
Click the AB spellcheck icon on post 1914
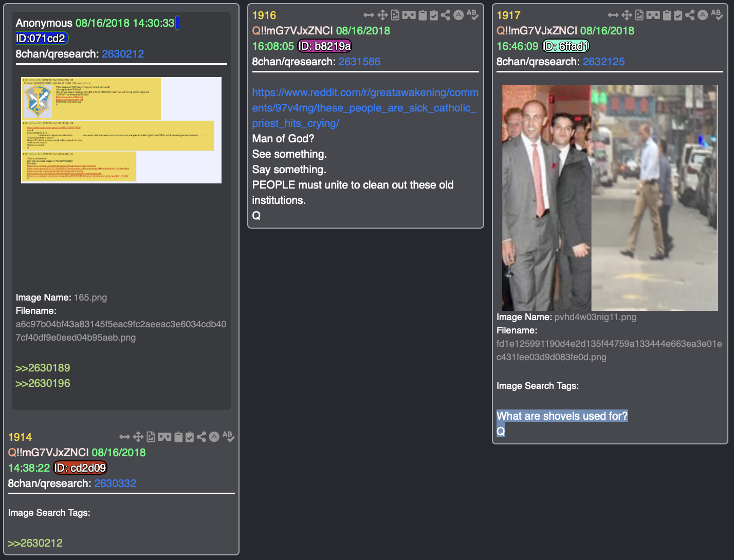(228, 437)
